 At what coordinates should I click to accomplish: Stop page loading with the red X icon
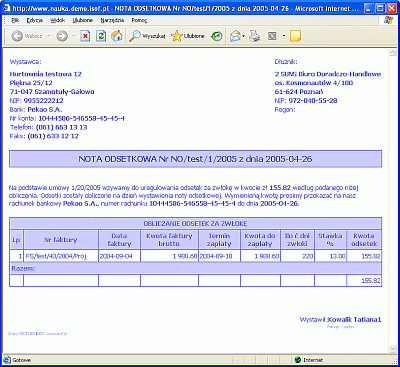click(86, 36)
